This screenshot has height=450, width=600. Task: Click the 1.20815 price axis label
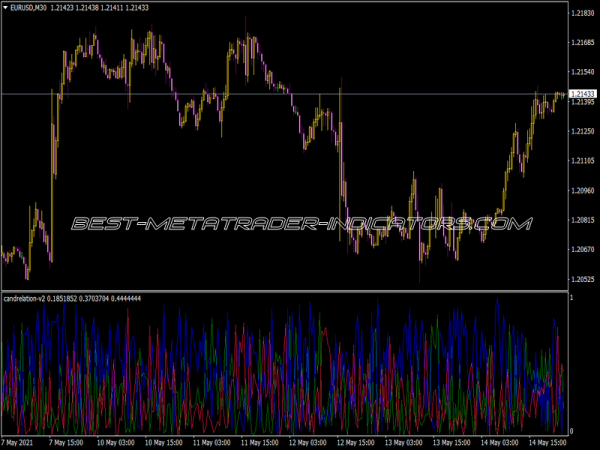tap(583, 219)
